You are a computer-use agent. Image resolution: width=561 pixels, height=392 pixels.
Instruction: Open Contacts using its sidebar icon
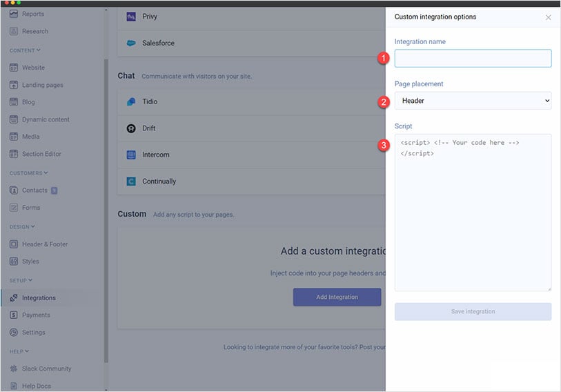pyautogui.click(x=14, y=190)
